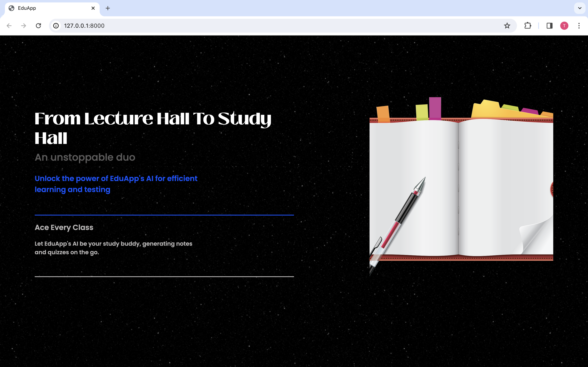Open a new tab with plus button
Image resolution: width=588 pixels, height=367 pixels.
[108, 8]
